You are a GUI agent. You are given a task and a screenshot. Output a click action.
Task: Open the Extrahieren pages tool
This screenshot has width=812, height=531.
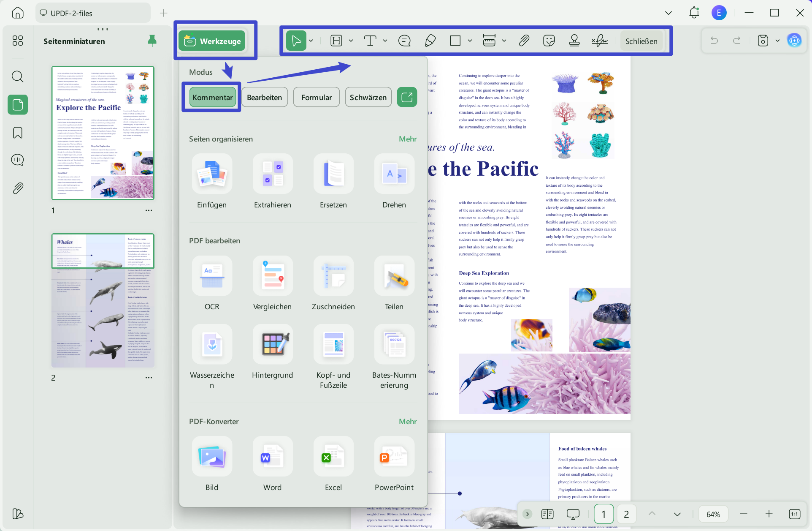273,174
